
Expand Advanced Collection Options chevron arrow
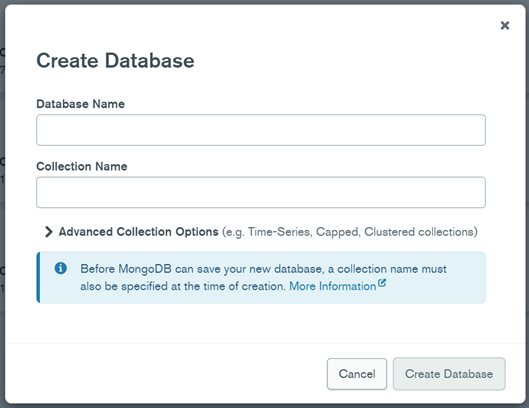[49, 232]
